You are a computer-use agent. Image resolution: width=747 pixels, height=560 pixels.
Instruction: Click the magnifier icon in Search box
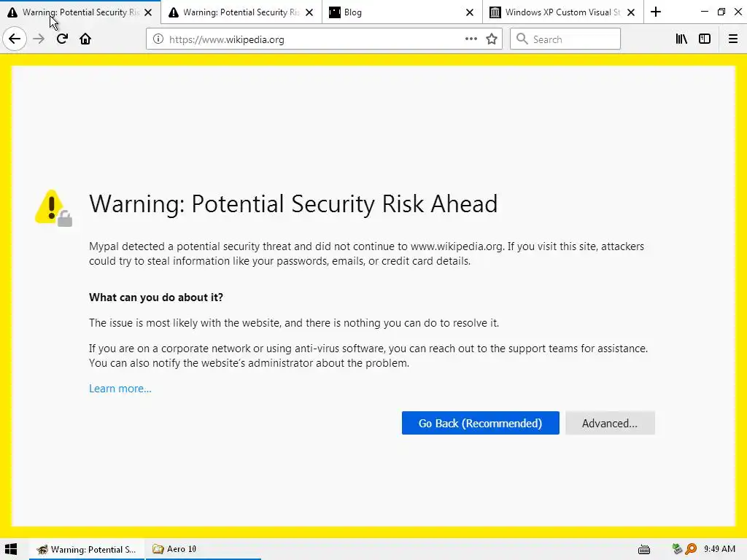[522, 39]
